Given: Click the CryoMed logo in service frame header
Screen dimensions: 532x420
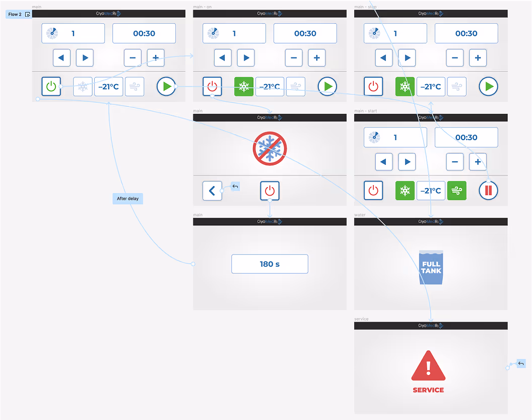Looking at the screenshot, I should [431, 326].
